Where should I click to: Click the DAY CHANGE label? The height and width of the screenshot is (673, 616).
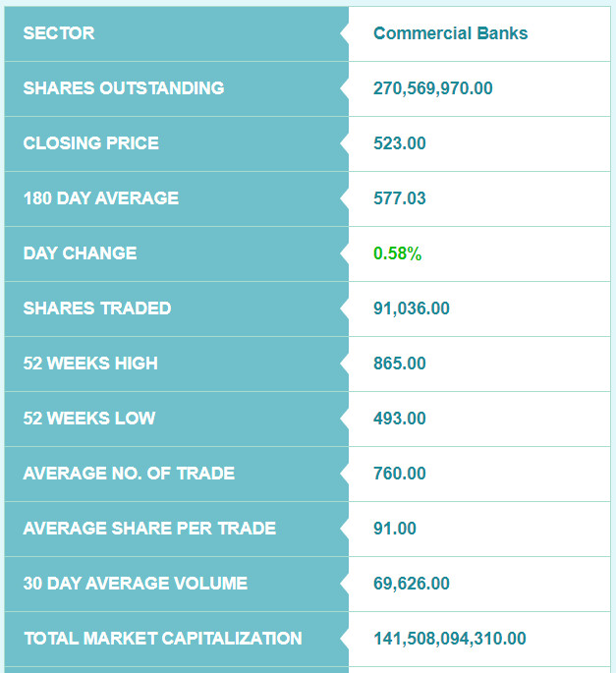(x=81, y=253)
